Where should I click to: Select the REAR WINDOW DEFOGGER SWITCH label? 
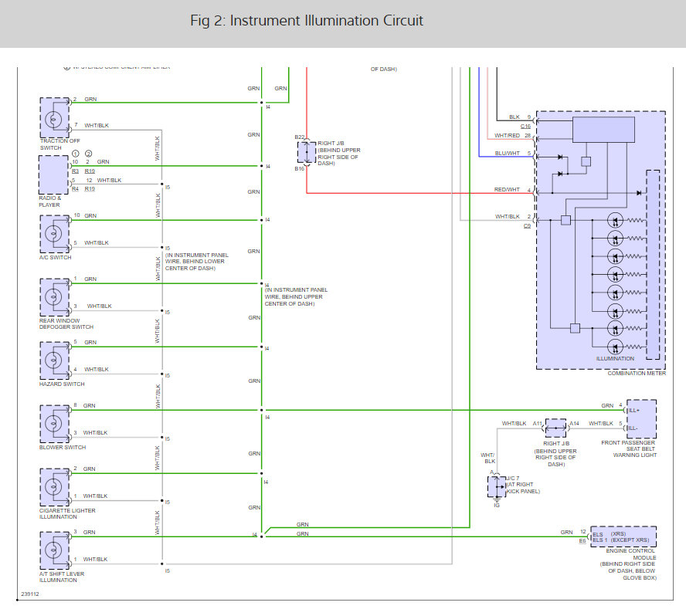click(66, 323)
